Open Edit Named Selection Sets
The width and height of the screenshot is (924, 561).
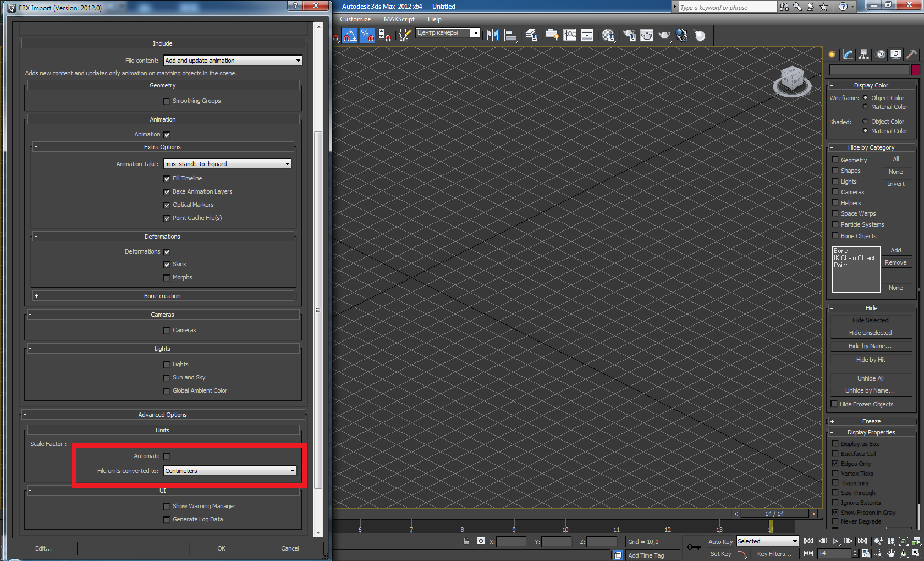click(404, 35)
